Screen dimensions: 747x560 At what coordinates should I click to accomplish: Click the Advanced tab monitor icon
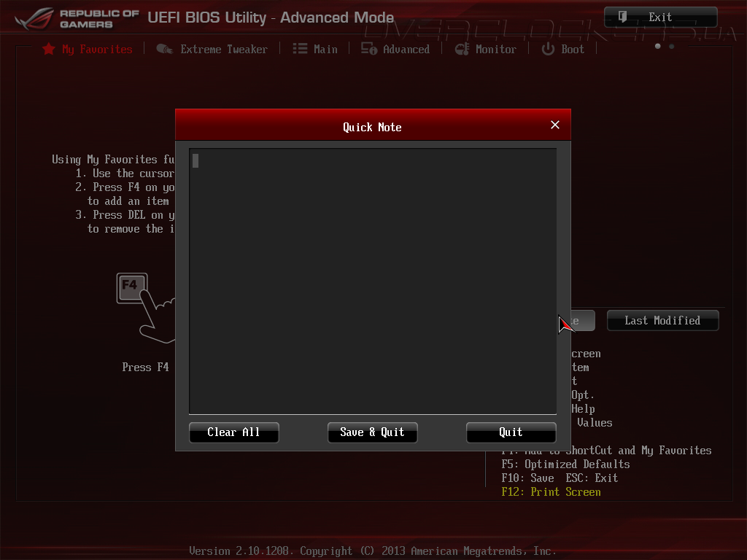click(368, 49)
